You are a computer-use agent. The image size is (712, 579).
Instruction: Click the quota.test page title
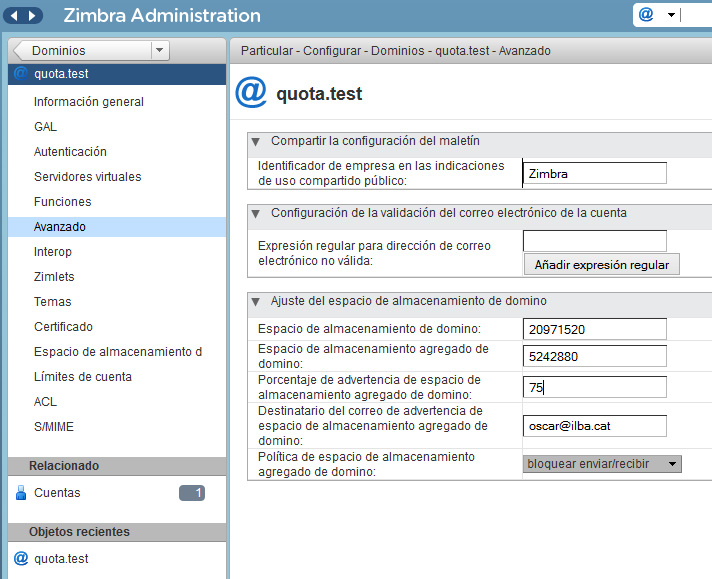click(x=319, y=94)
